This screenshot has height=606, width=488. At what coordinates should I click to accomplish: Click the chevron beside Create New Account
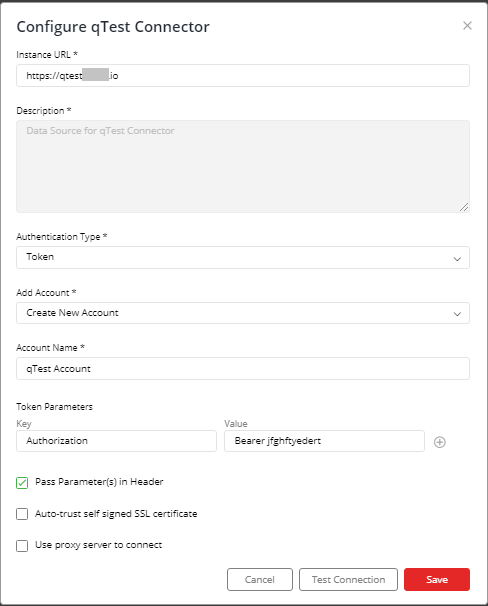click(x=457, y=314)
